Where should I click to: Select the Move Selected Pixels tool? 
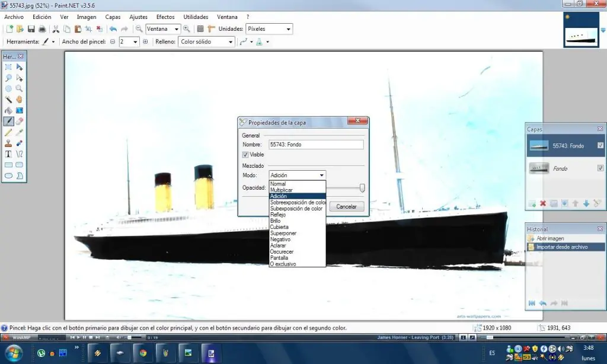click(x=20, y=68)
